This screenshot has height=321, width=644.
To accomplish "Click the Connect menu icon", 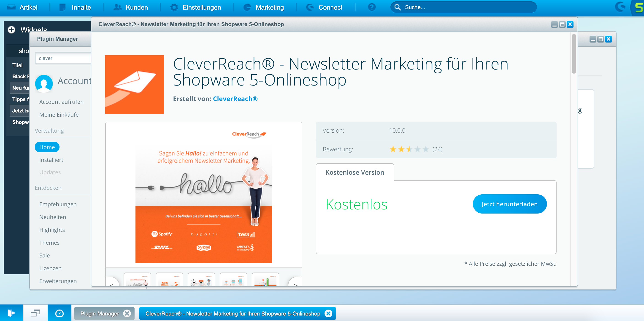I will 310,7.
